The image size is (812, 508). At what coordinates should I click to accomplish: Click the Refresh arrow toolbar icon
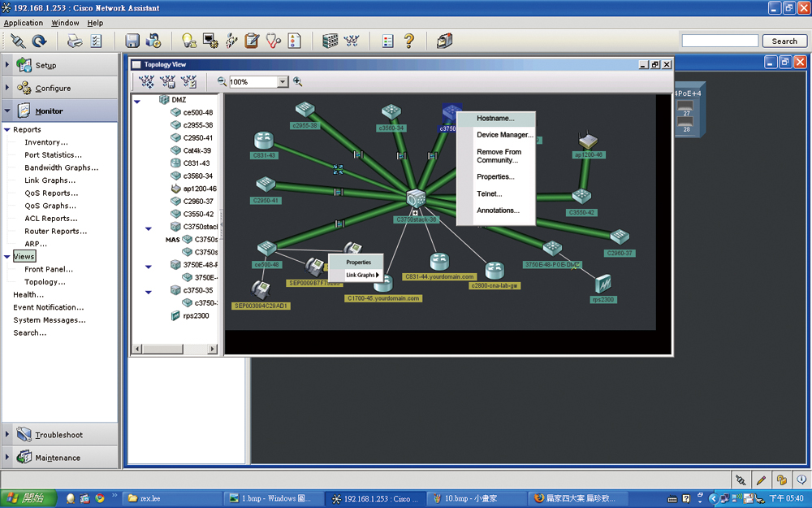pos(39,41)
